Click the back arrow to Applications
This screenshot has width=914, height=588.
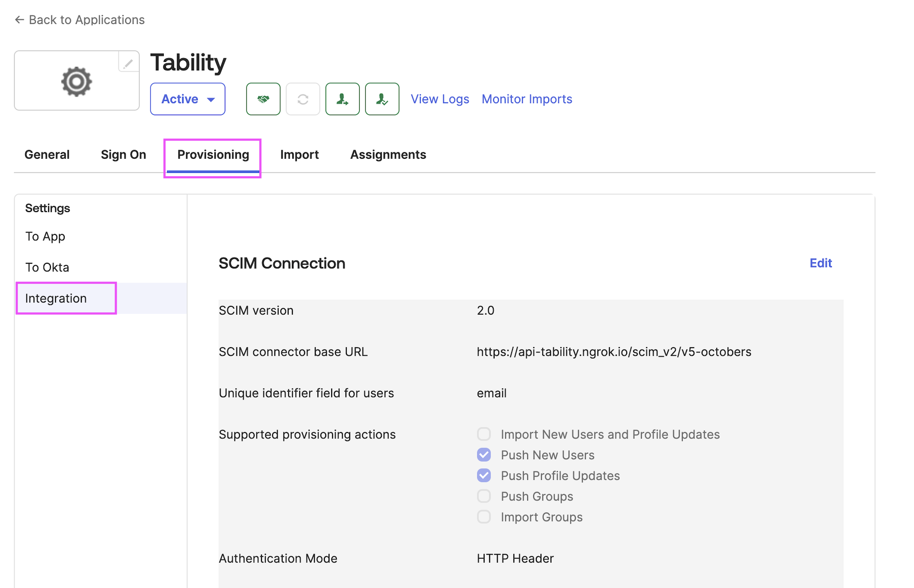[x=19, y=20]
